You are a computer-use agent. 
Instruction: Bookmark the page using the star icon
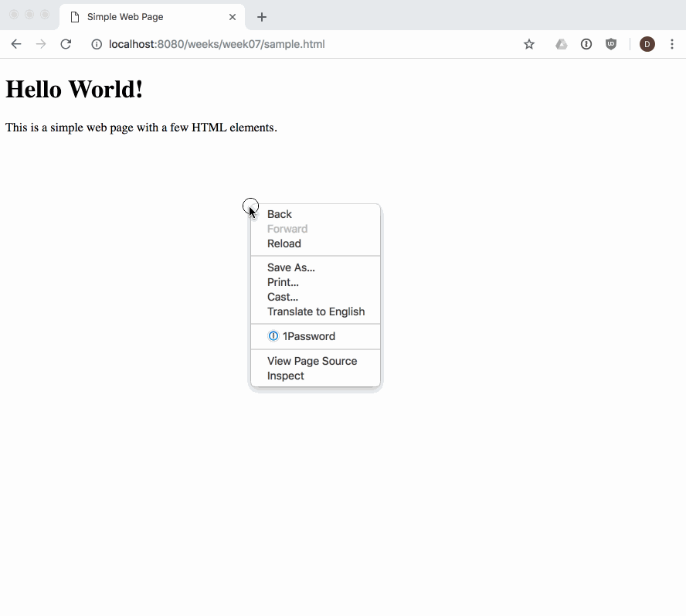click(529, 44)
